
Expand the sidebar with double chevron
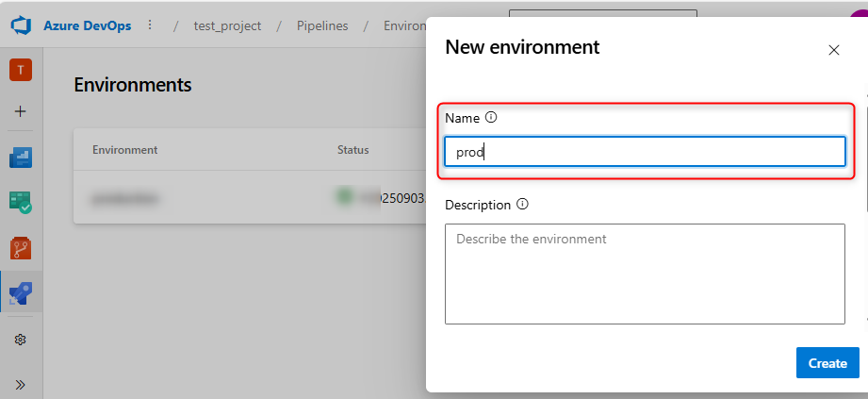click(x=21, y=385)
